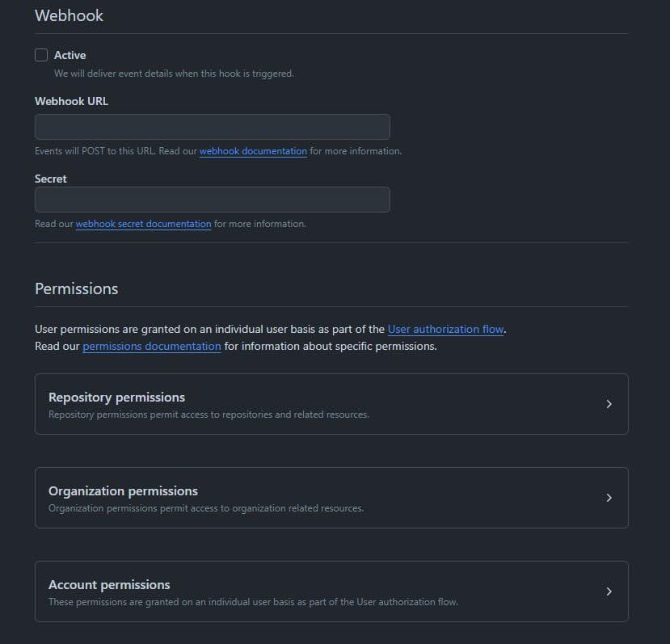670x644 pixels.
Task: Click the Account permissions description text
Action: coord(253,602)
